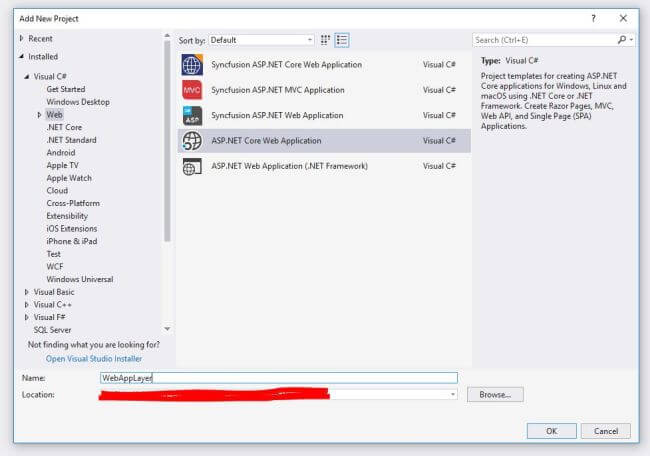The width and height of the screenshot is (650, 456).
Task: Confirm with the OK button
Action: coord(551,431)
